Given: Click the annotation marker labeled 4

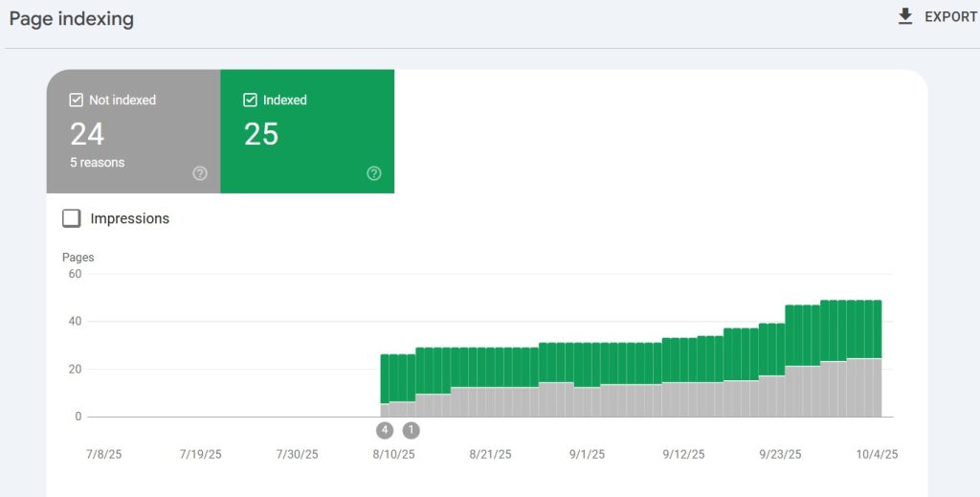Looking at the screenshot, I should [386, 430].
